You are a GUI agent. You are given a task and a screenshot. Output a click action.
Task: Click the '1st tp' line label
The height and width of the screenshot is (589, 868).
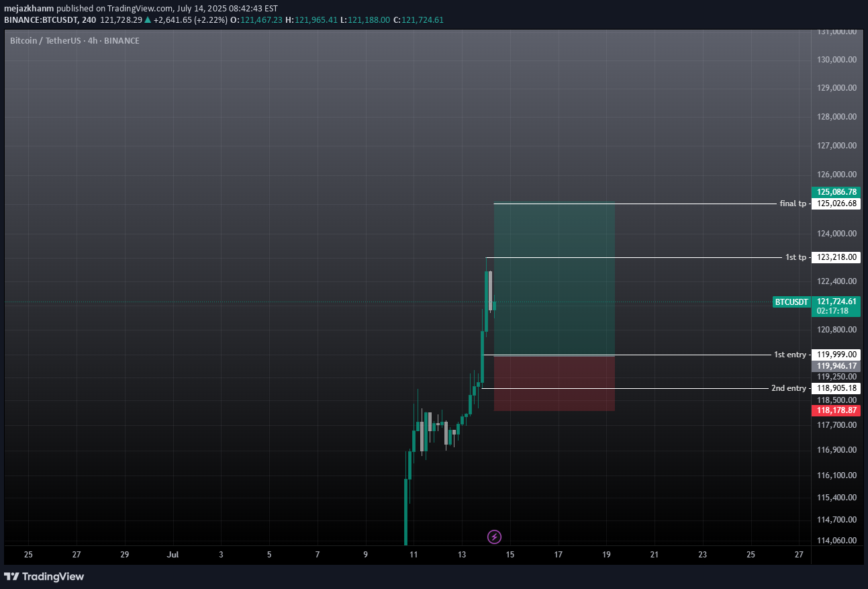click(x=795, y=257)
